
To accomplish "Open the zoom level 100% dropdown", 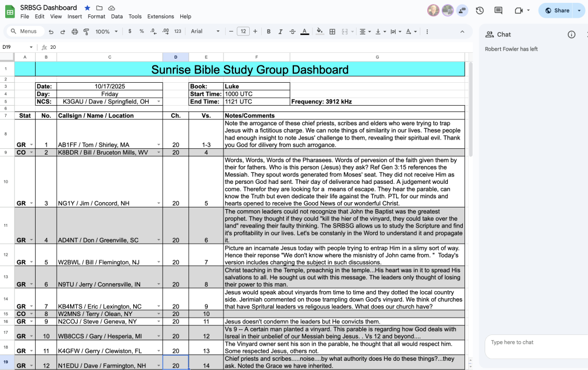I will pos(106,32).
